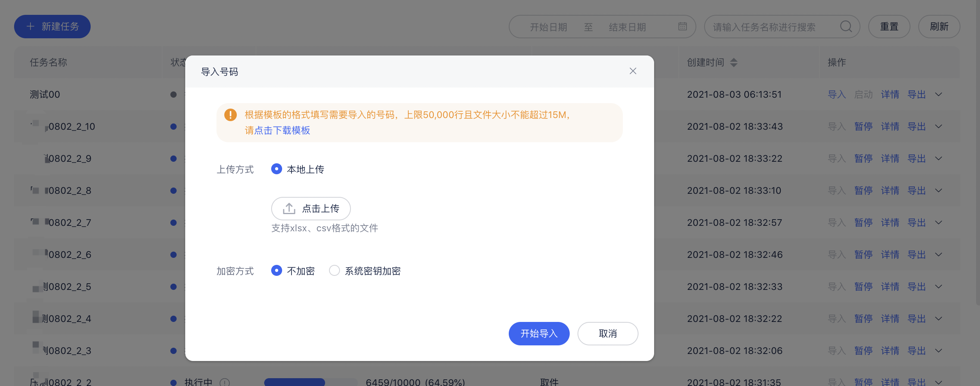Click the 结束日期 date field
The height and width of the screenshot is (386, 980).
pyautogui.click(x=627, y=27)
